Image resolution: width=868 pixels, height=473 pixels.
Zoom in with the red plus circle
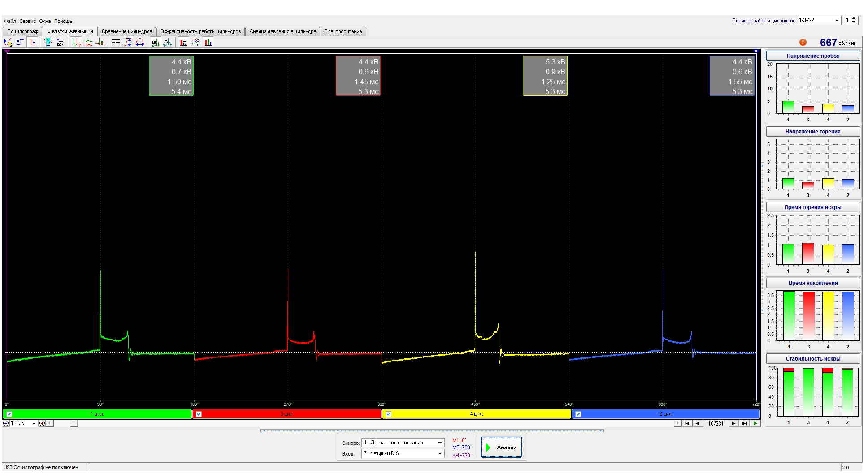pyautogui.click(x=42, y=423)
